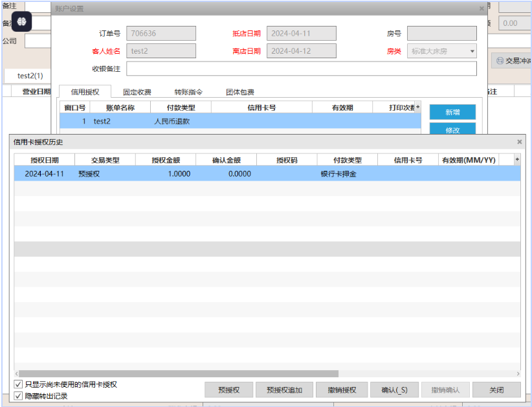
Task: Click the 预授权追加 button
Action: [x=284, y=390]
